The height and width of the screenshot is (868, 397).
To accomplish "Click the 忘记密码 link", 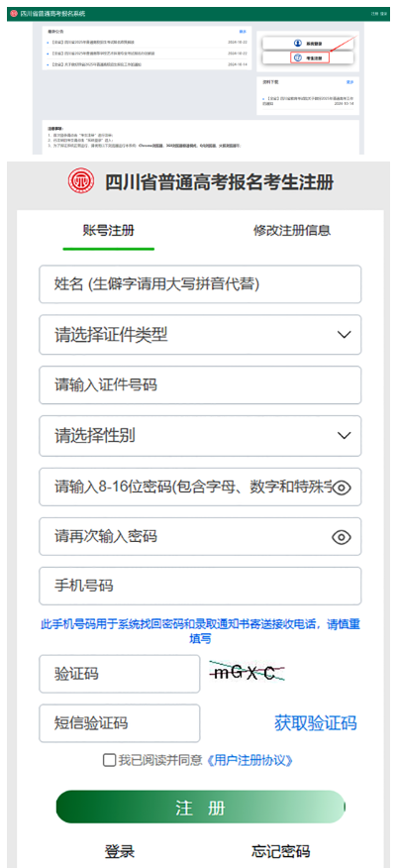I will (280, 851).
